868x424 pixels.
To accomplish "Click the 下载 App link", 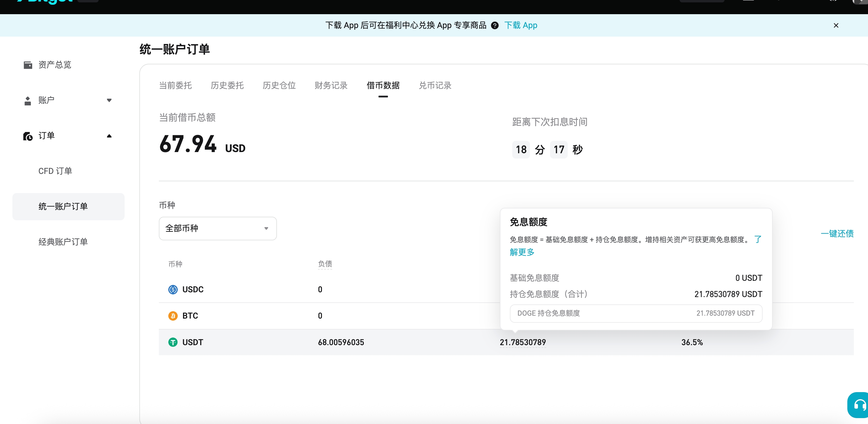I will pyautogui.click(x=521, y=25).
